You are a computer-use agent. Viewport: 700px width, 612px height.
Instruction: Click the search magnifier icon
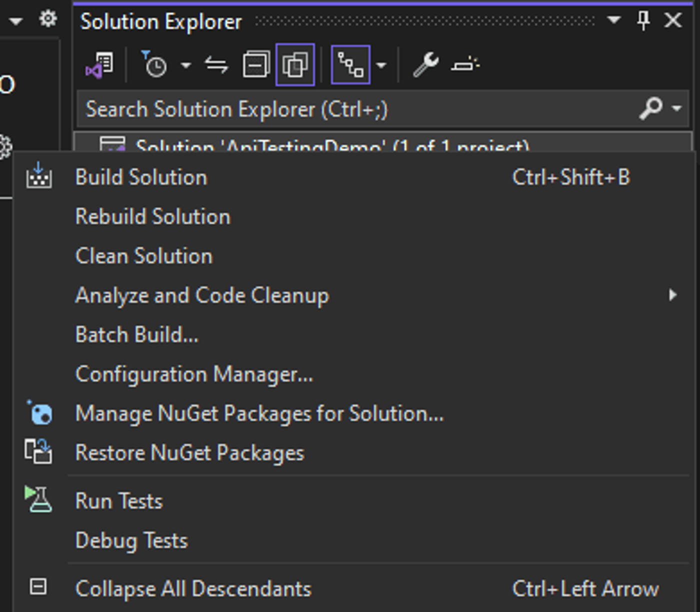(x=650, y=108)
